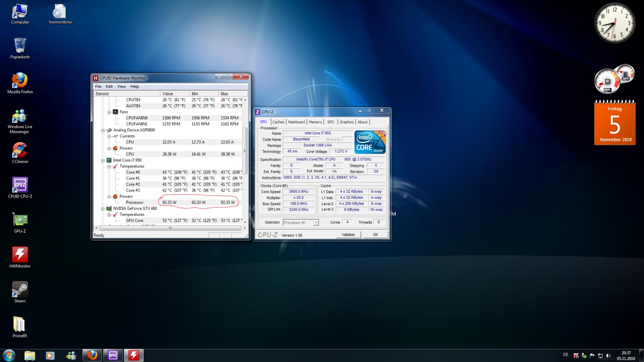
Task: Switch to the Memory tab in CPU-Z
Action: point(315,122)
